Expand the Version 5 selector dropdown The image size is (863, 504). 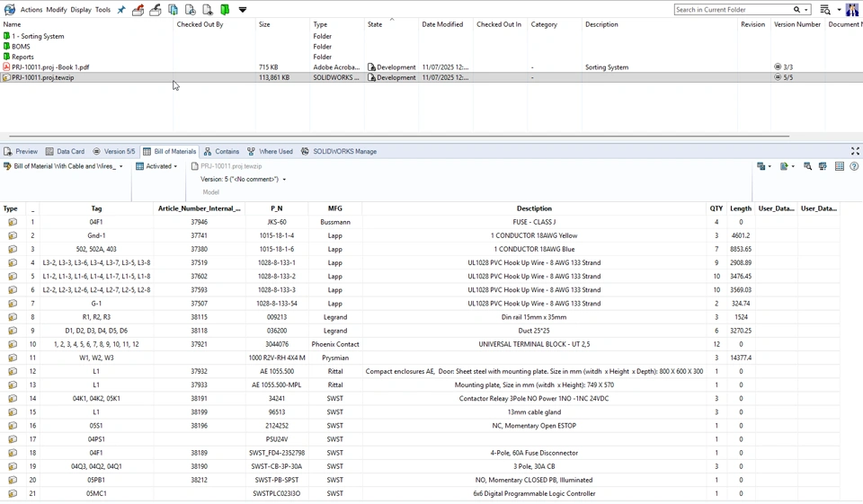[x=284, y=180]
